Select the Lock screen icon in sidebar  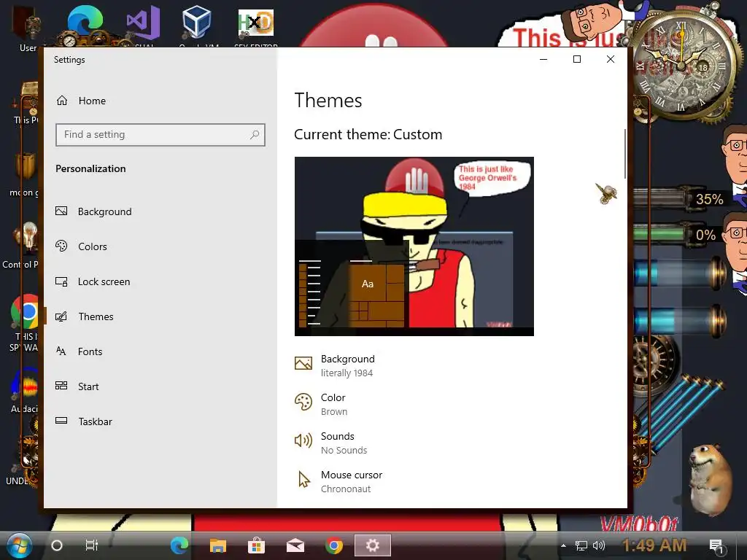[x=61, y=281]
